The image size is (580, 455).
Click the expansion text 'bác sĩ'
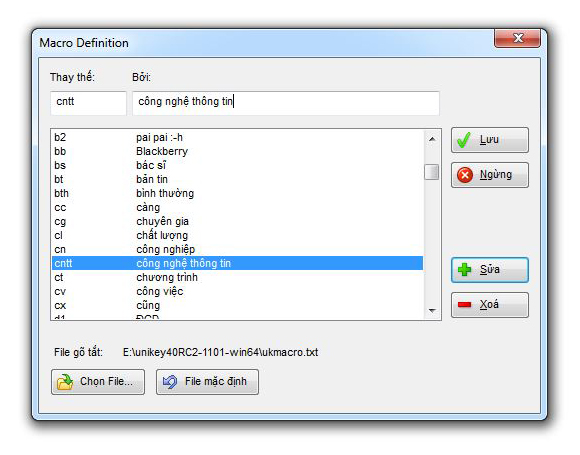coord(151,165)
